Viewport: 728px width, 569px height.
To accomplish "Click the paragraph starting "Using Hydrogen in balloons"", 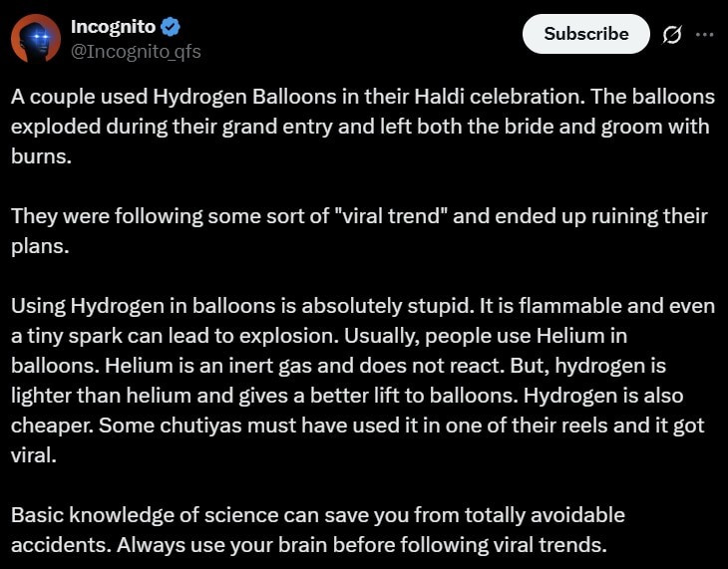I will click(x=361, y=380).
